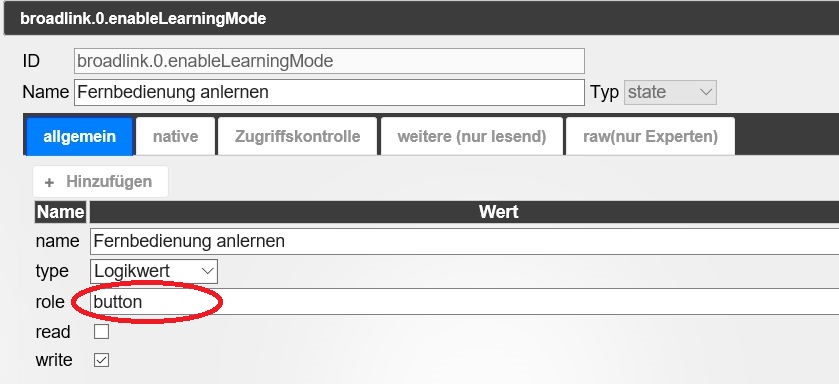Click the top Name field Fernbedienung anlernen
Screen dimensions: 839x384
pyautogui.click(x=329, y=93)
